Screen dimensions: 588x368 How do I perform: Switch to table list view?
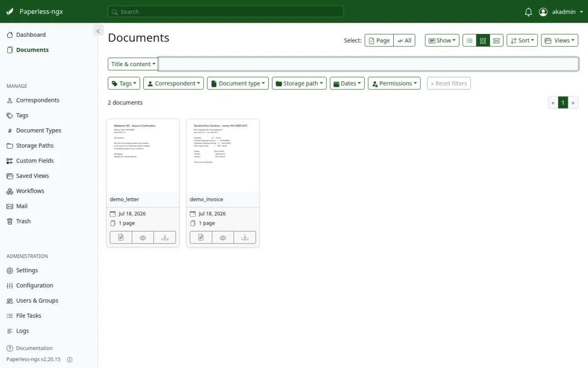tap(469, 40)
